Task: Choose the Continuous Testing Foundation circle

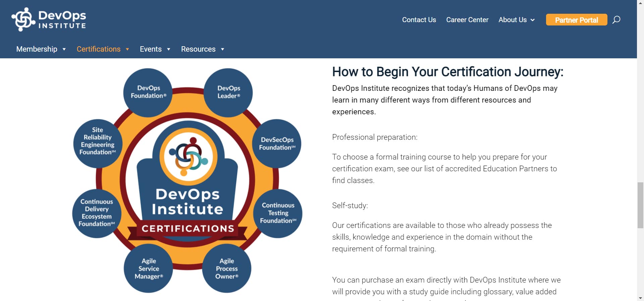Action: pyautogui.click(x=278, y=213)
